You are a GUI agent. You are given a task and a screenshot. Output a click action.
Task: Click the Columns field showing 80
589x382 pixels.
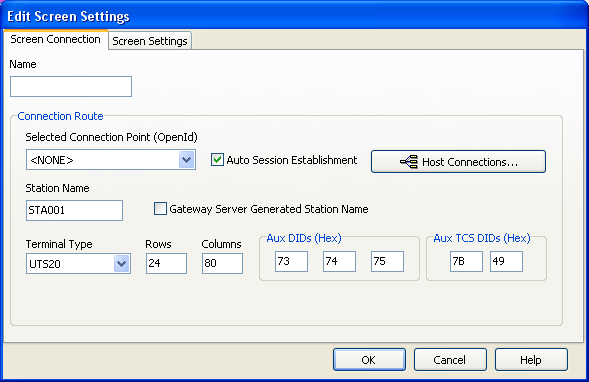point(222,263)
